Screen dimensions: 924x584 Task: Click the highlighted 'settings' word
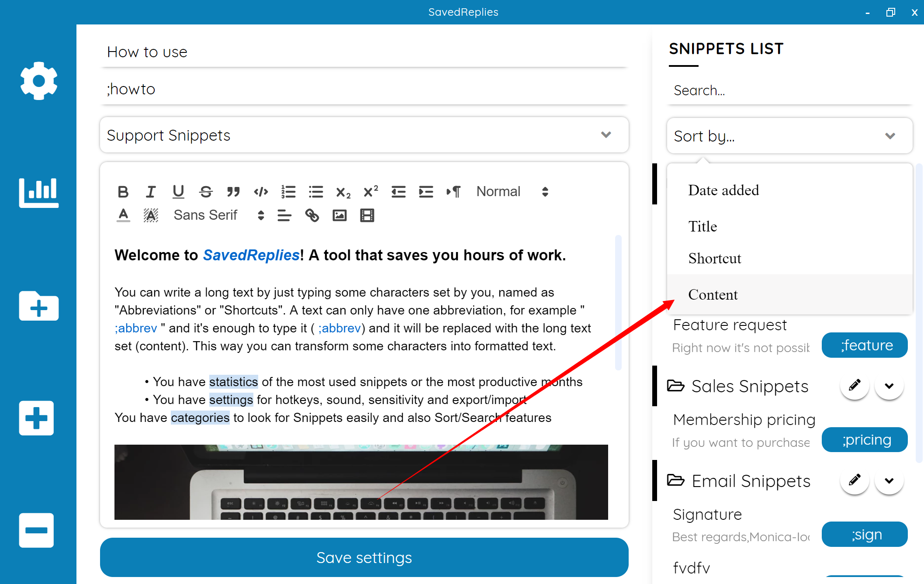click(231, 400)
